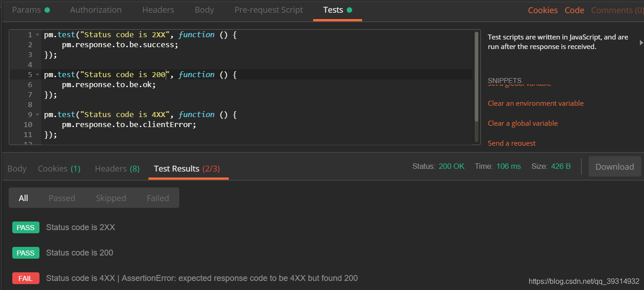The width and height of the screenshot is (644, 290).
Task: Click the Code link
Action: tap(574, 10)
